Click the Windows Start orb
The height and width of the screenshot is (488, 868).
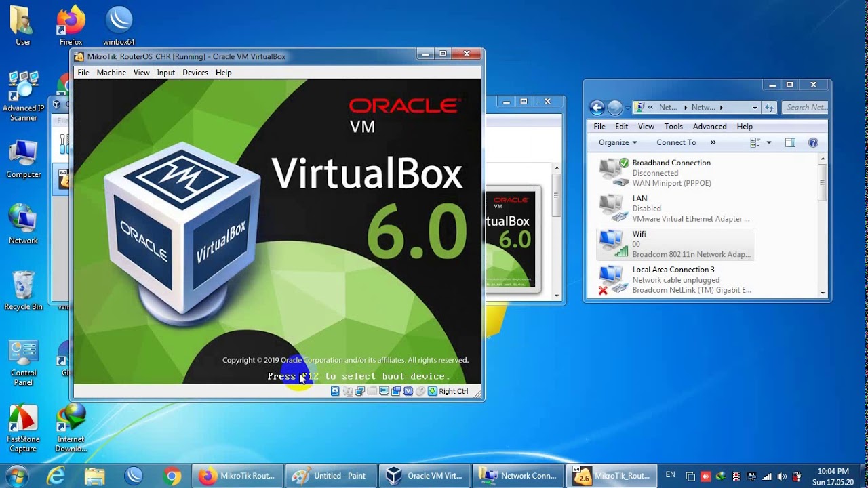coord(16,476)
